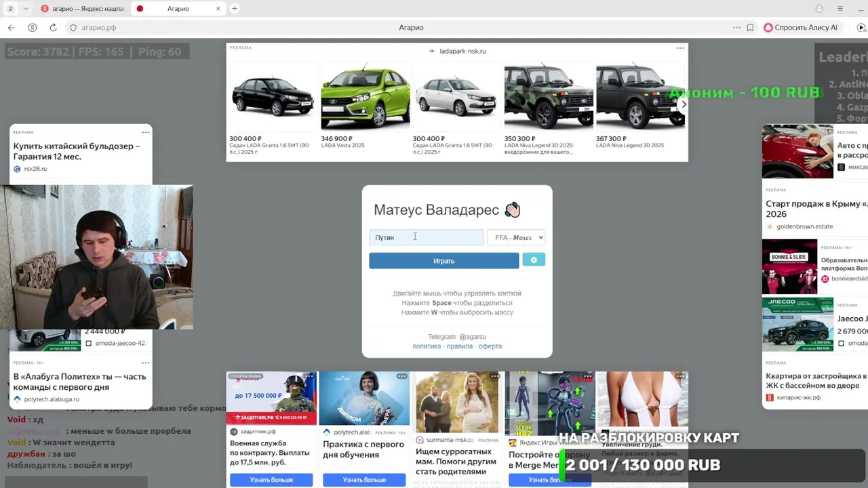Viewport: 868px width, 488px height.
Task: Open the Crimea sales start ad headline
Action: 816,209
